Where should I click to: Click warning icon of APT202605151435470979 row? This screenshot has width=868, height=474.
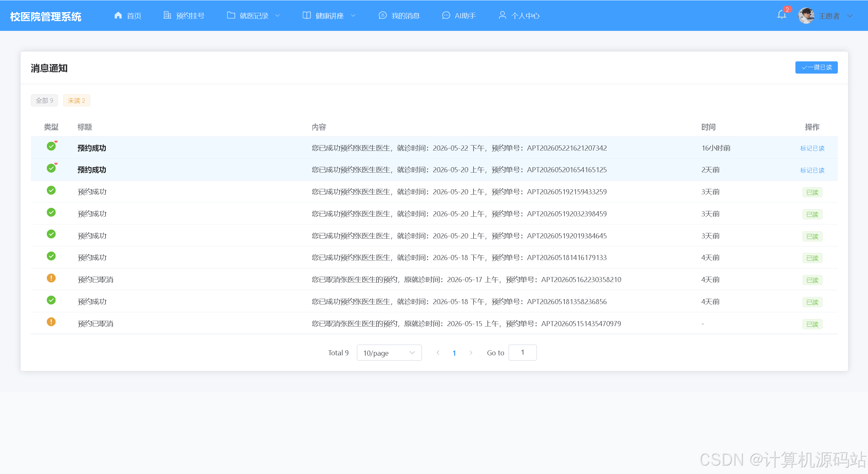[x=51, y=322]
